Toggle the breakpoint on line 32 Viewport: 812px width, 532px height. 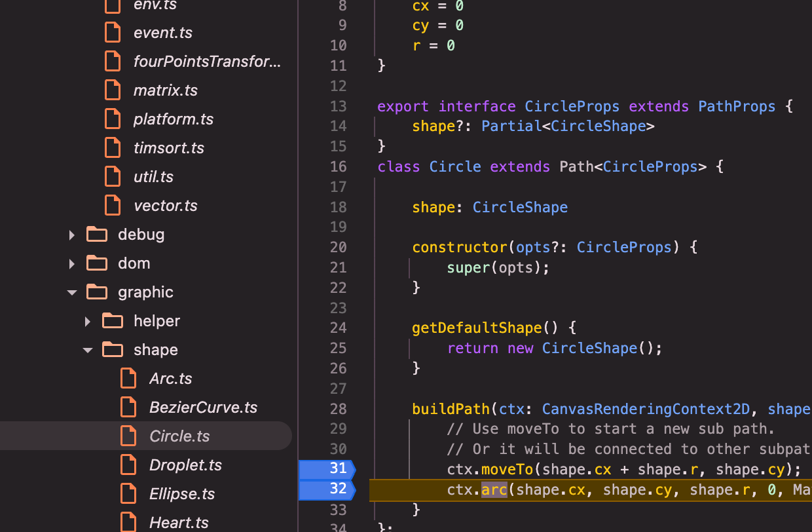point(326,489)
